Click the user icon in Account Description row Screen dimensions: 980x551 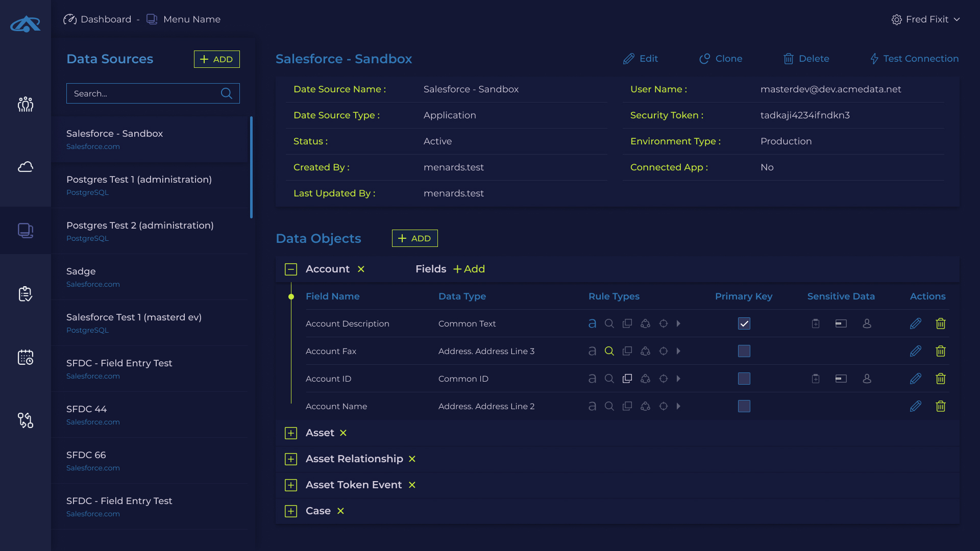coord(867,323)
